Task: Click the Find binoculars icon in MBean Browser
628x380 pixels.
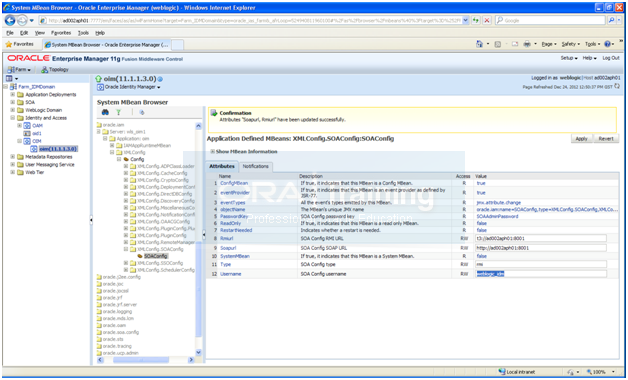Action: [105, 113]
